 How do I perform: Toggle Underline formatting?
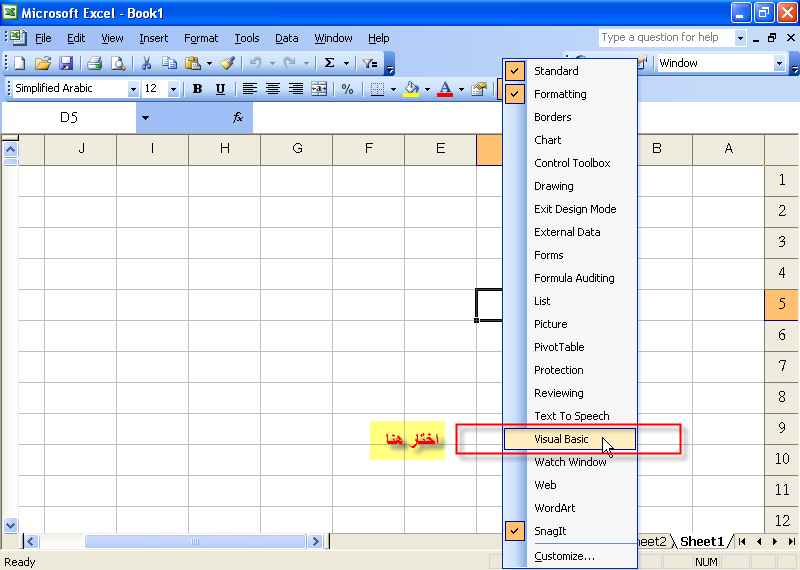pyautogui.click(x=220, y=89)
